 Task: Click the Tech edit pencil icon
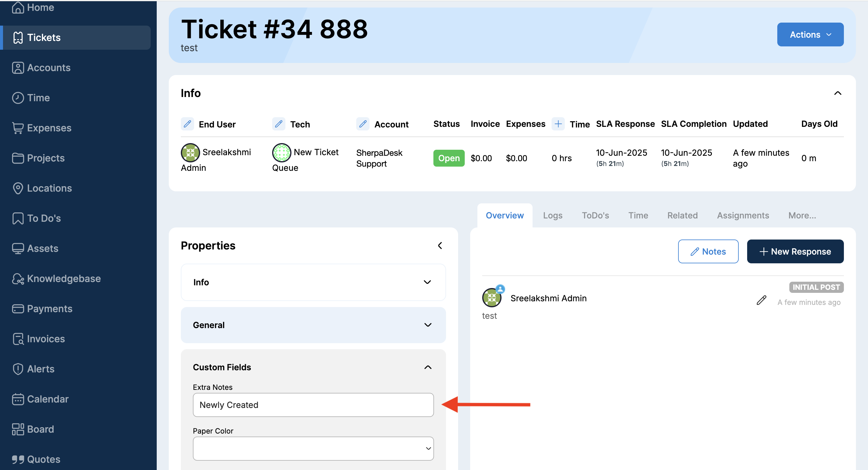(x=279, y=124)
